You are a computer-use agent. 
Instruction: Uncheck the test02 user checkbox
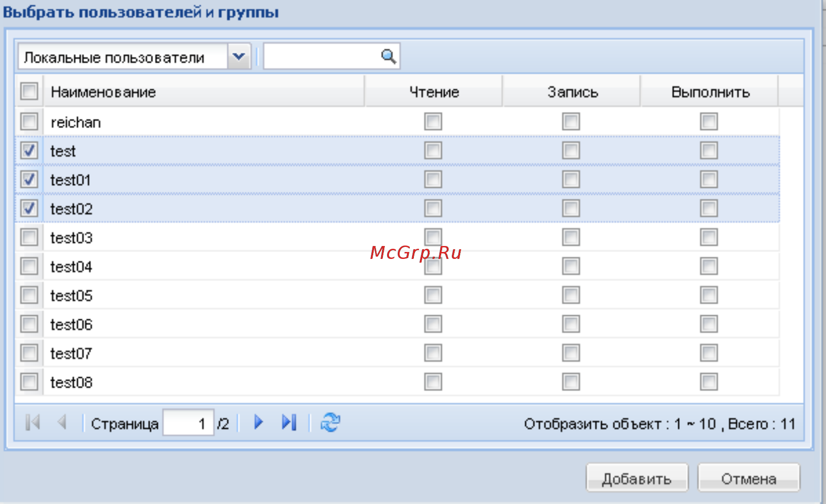29,209
